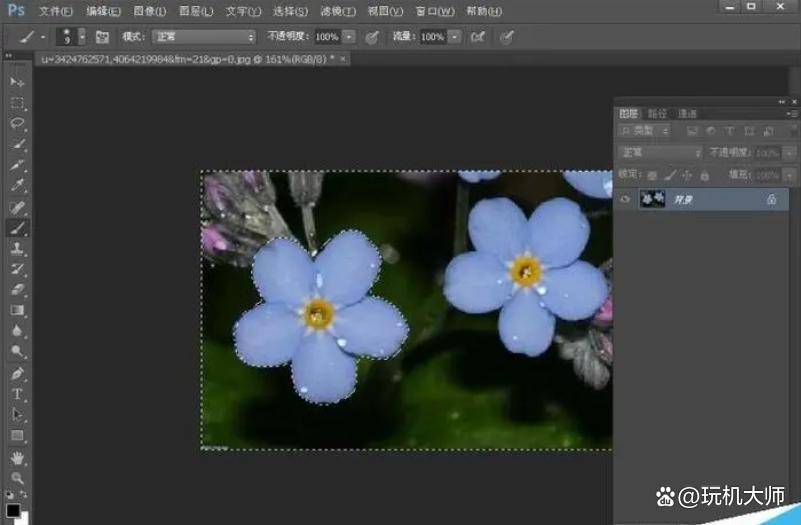Open the 流量 flow slider arrow
The width and height of the screenshot is (801, 525).
coord(455,37)
